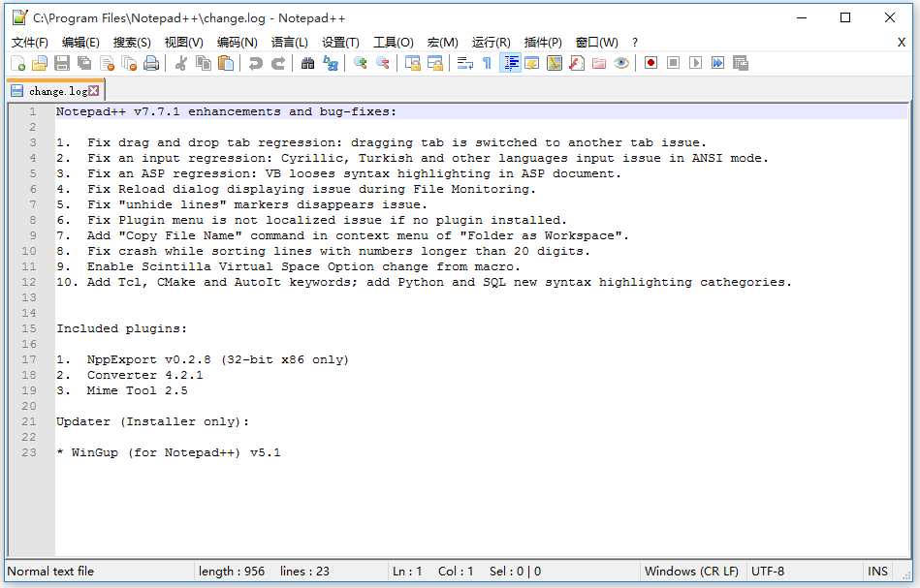Open Find with the binoculars icon
The width and height of the screenshot is (920, 588).
pos(307,63)
